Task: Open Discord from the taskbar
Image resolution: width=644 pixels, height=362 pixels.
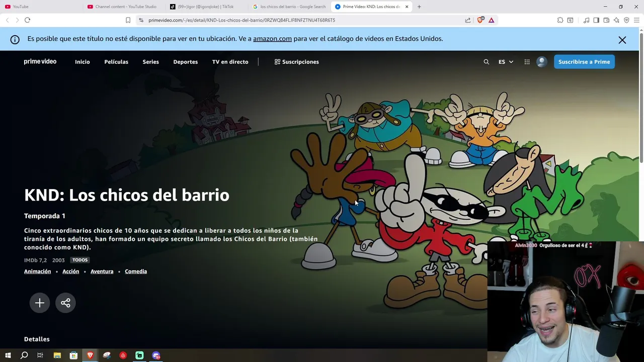Action: (156, 355)
